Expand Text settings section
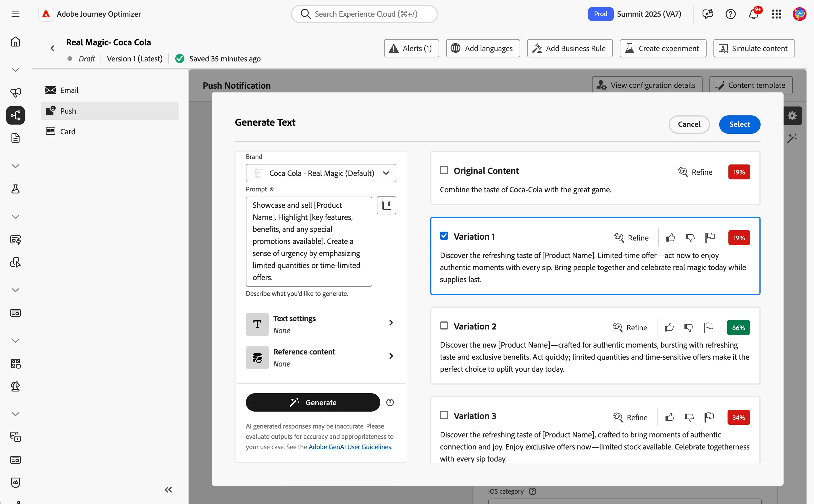 click(x=321, y=324)
